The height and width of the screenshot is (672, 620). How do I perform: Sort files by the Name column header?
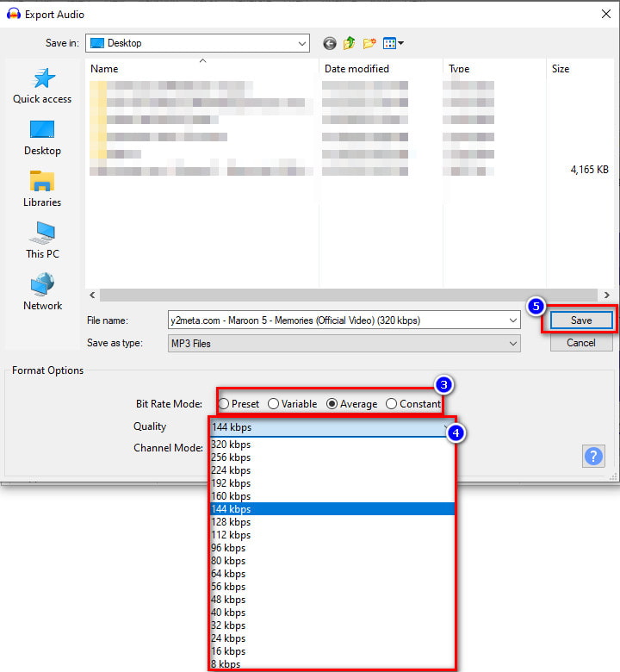pyautogui.click(x=104, y=69)
